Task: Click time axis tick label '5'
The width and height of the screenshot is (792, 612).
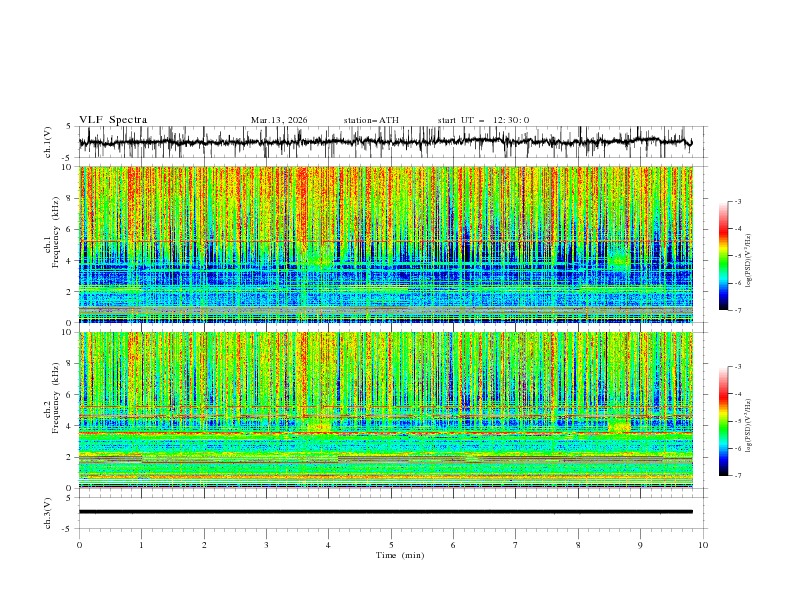Action: pos(391,545)
